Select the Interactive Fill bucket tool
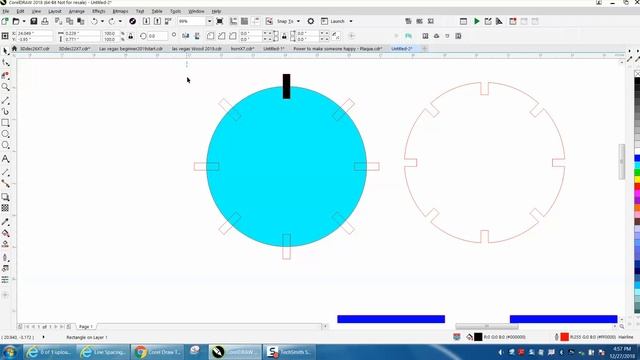Viewport: 640px width, 360px height. click(x=5, y=233)
